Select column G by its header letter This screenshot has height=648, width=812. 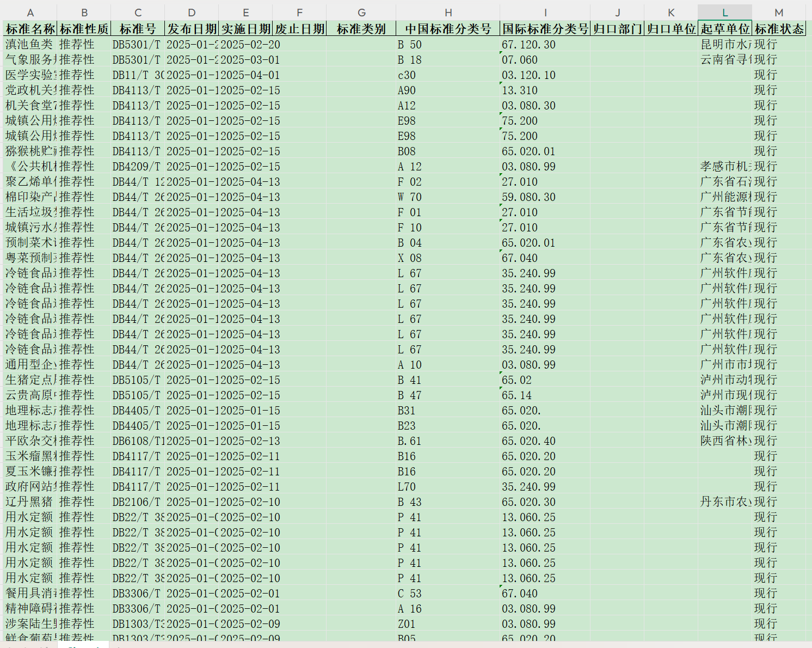click(x=361, y=13)
